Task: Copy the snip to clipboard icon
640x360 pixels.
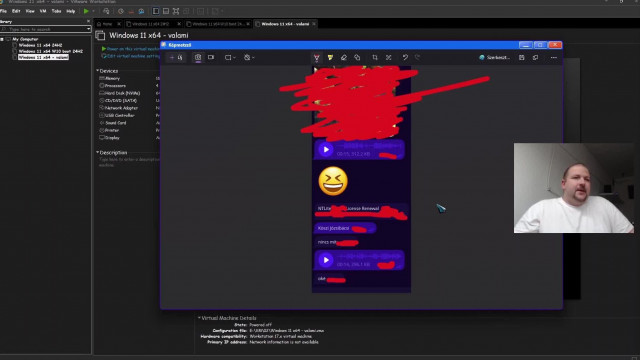Action: coord(536,58)
